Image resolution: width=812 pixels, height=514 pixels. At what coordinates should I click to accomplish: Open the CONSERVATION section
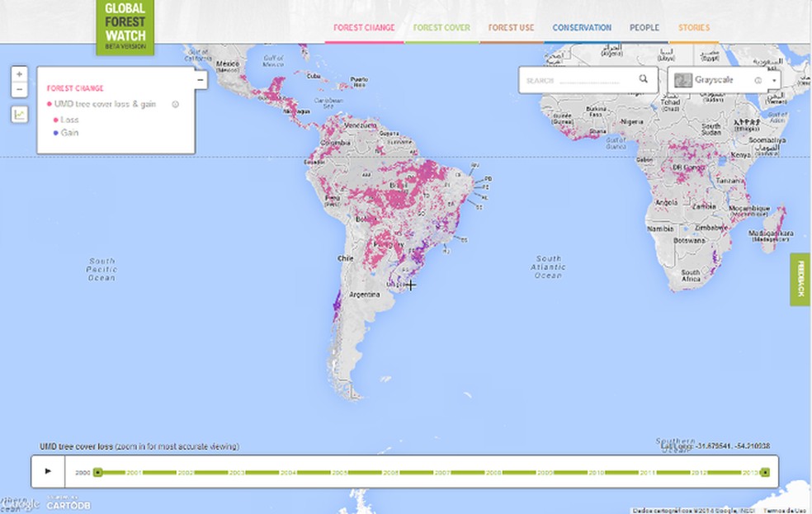pyautogui.click(x=581, y=27)
